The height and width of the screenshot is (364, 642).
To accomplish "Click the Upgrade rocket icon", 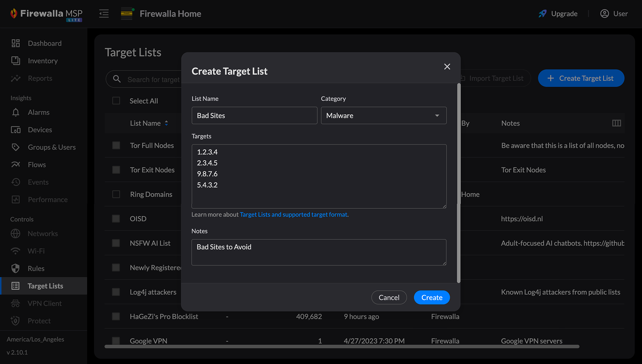I will click(x=542, y=14).
